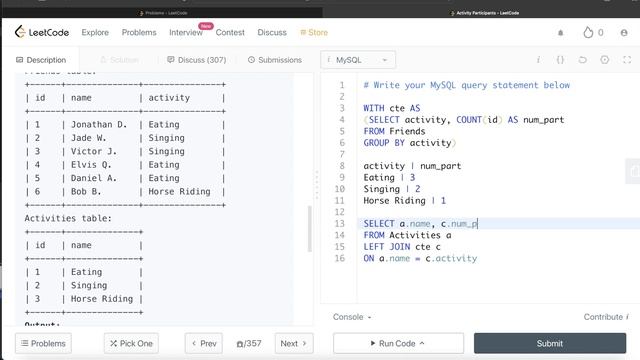
Task: Click the Run Code button
Action: pyautogui.click(x=398, y=343)
